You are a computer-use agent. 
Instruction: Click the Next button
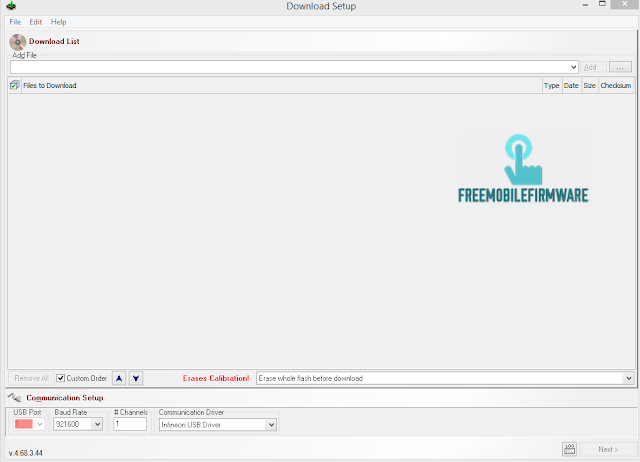[608, 449]
